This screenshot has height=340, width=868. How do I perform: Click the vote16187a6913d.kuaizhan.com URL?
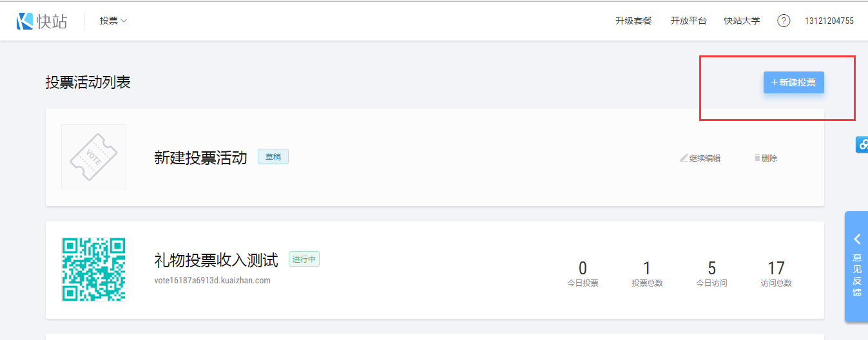212,281
